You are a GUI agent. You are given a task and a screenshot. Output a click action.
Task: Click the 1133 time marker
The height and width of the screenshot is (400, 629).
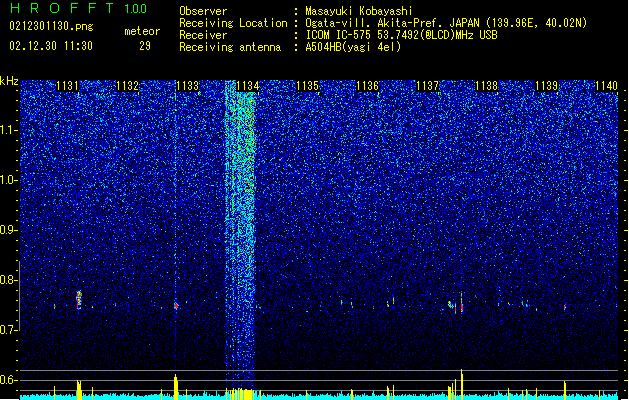pos(188,86)
